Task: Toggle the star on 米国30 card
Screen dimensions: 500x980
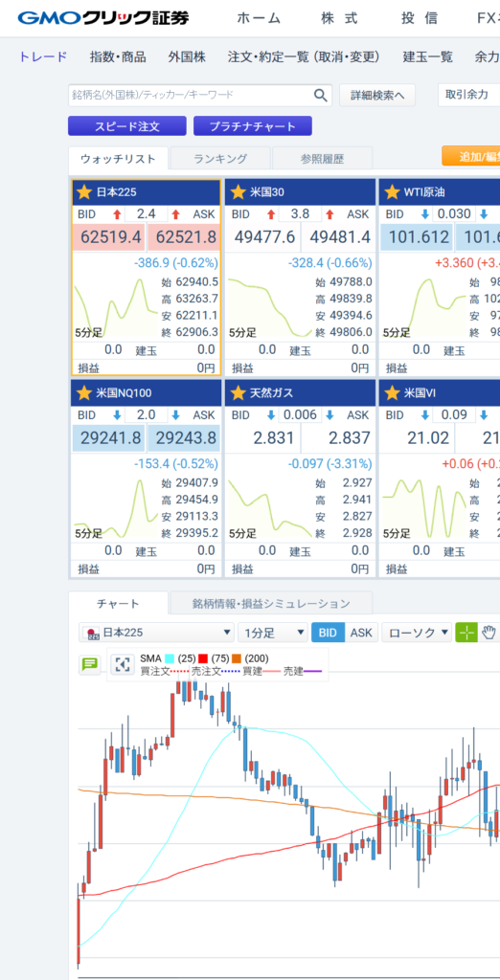Action: click(x=238, y=191)
